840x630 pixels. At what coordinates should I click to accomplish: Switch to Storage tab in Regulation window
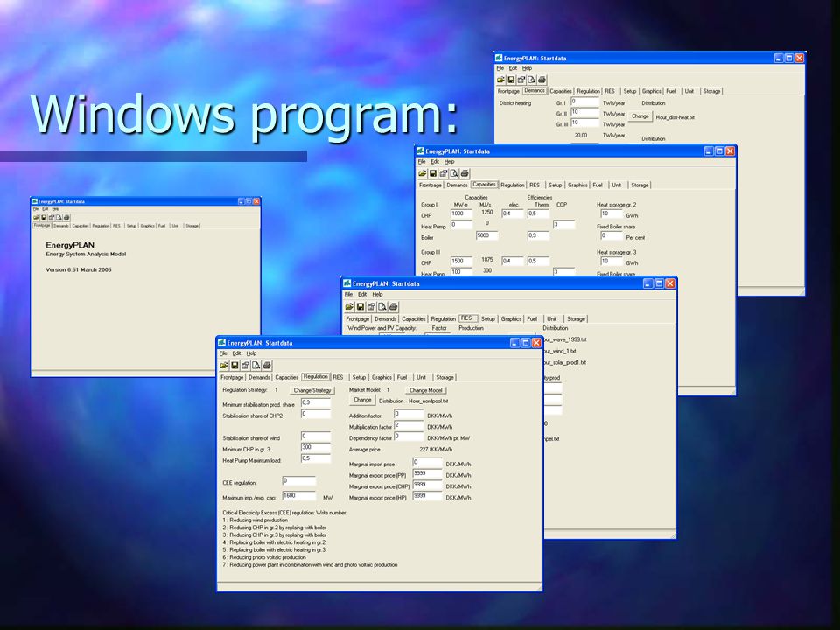click(x=444, y=377)
